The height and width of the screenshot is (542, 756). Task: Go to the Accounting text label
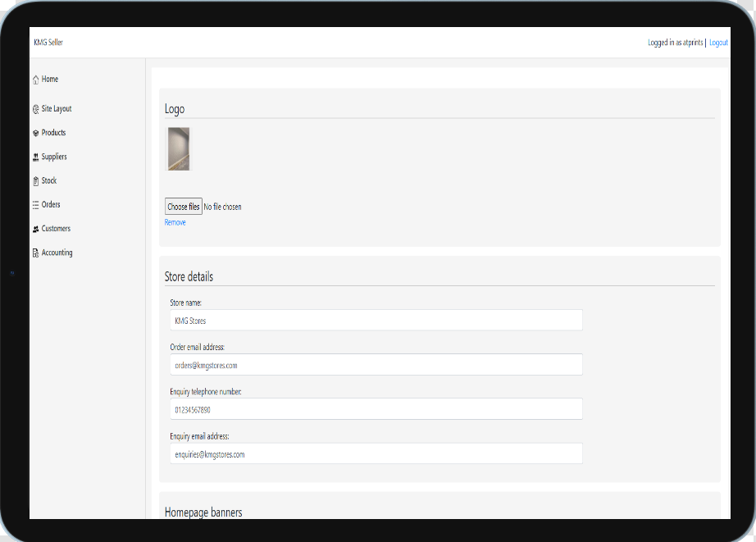pos(57,253)
